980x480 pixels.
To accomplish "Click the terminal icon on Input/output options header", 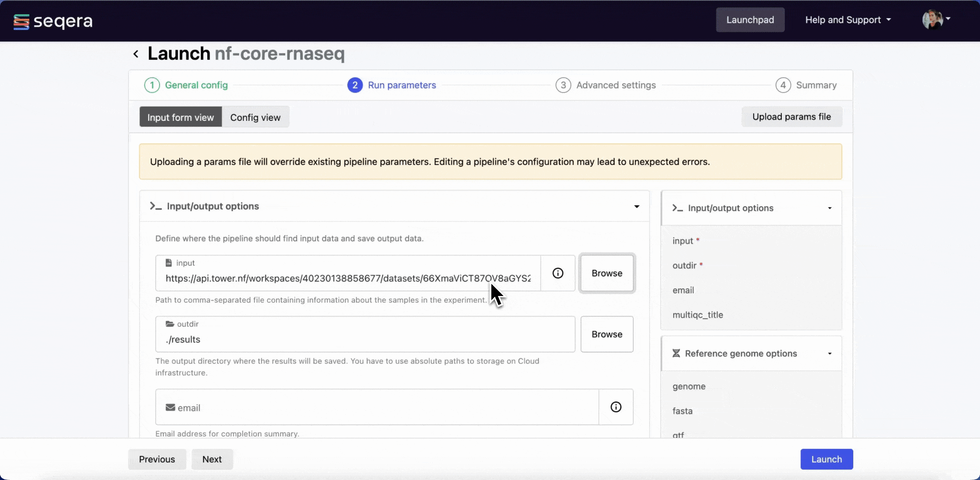I will tap(155, 206).
